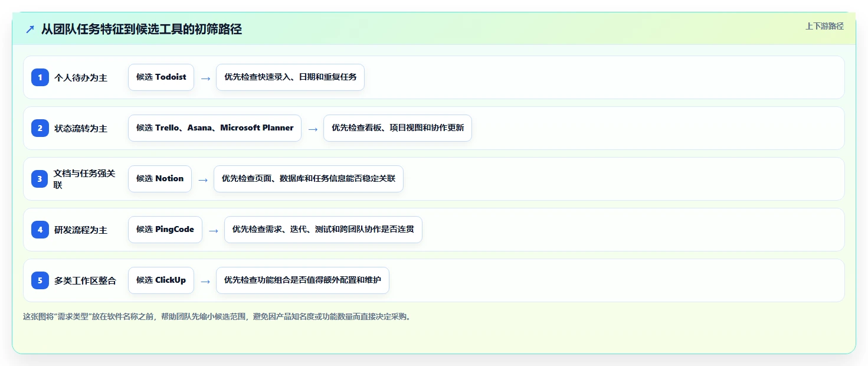Select step number badge 4
The image size is (868, 366).
point(40,229)
